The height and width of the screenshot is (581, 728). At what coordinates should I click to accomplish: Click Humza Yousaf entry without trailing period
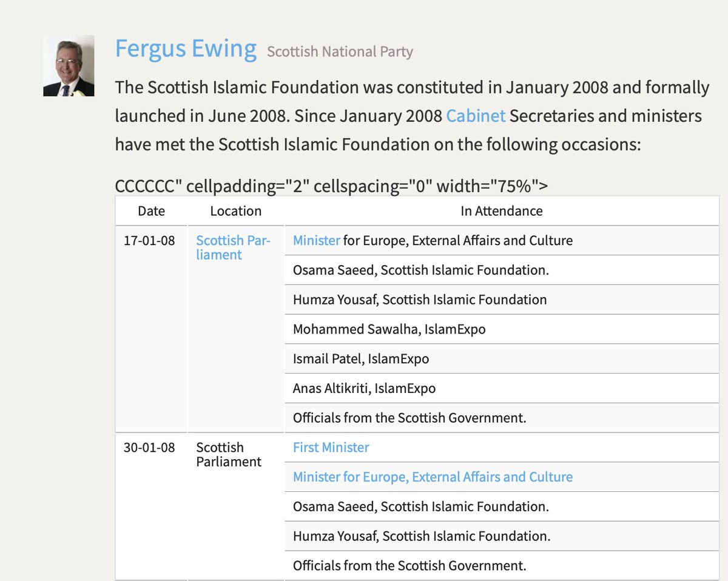(501, 300)
